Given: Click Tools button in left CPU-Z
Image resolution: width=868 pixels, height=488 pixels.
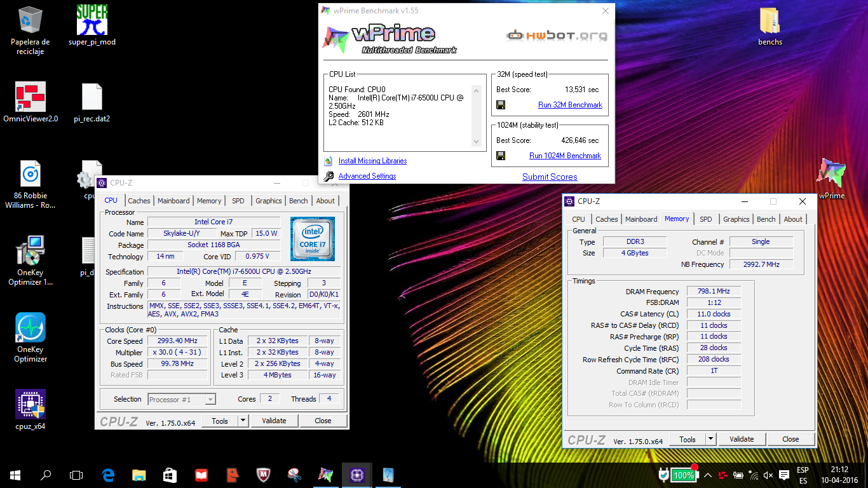Looking at the screenshot, I should click(220, 421).
